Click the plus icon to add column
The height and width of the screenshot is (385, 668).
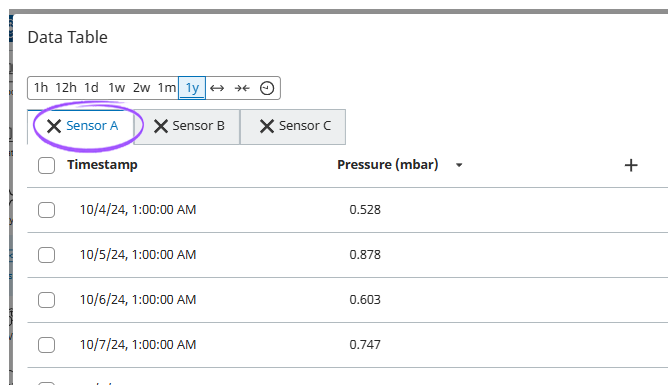click(x=631, y=165)
